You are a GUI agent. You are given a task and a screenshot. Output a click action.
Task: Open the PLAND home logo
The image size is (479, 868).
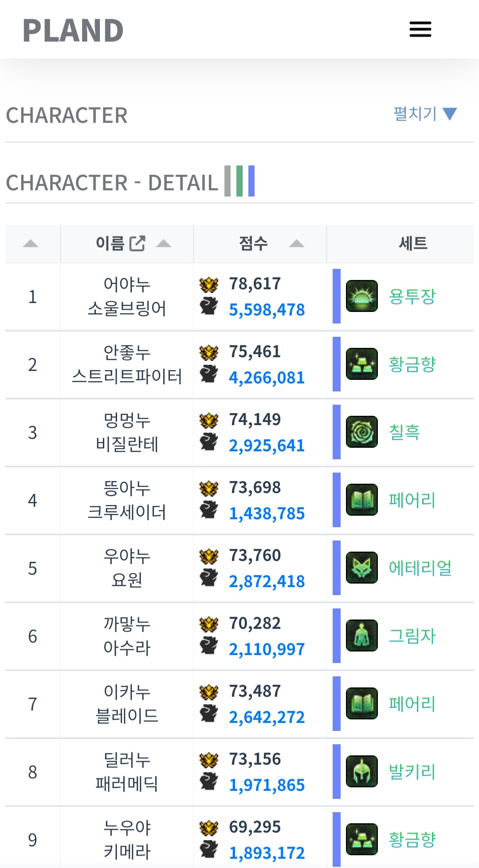click(73, 30)
